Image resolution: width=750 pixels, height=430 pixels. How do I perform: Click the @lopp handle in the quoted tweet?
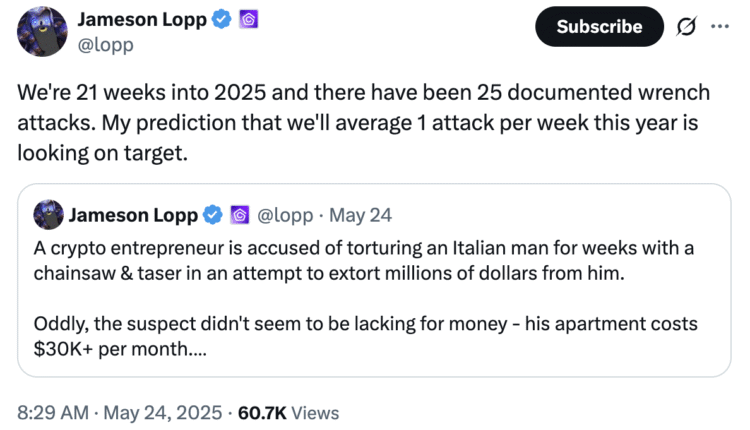tap(285, 214)
